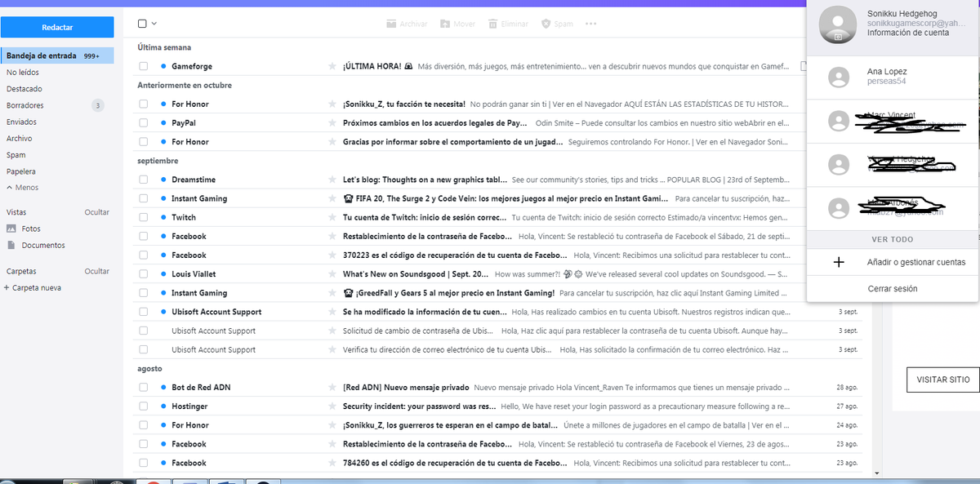Star the Instant Gaming FIFA 20 email
980x484 pixels.
click(x=332, y=199)
